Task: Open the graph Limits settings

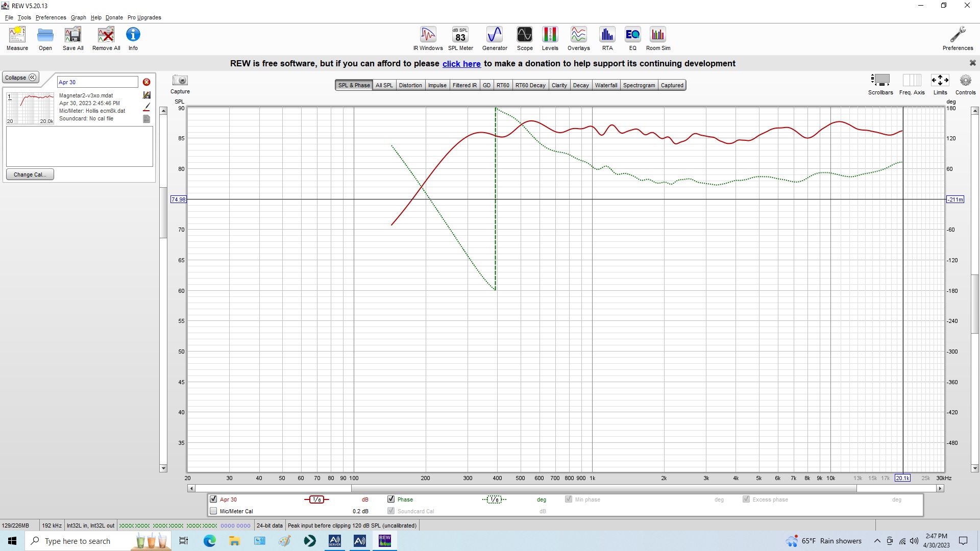Action: coord(940,81)
